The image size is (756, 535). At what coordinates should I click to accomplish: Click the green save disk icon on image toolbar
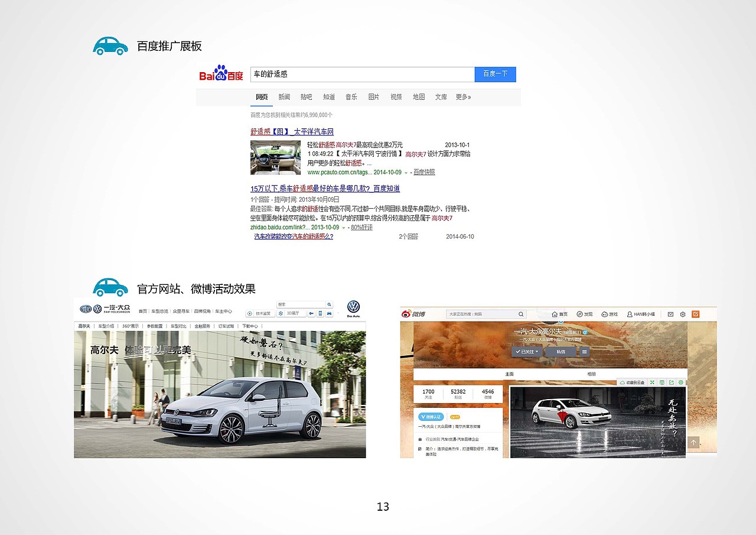pos(662,382)
